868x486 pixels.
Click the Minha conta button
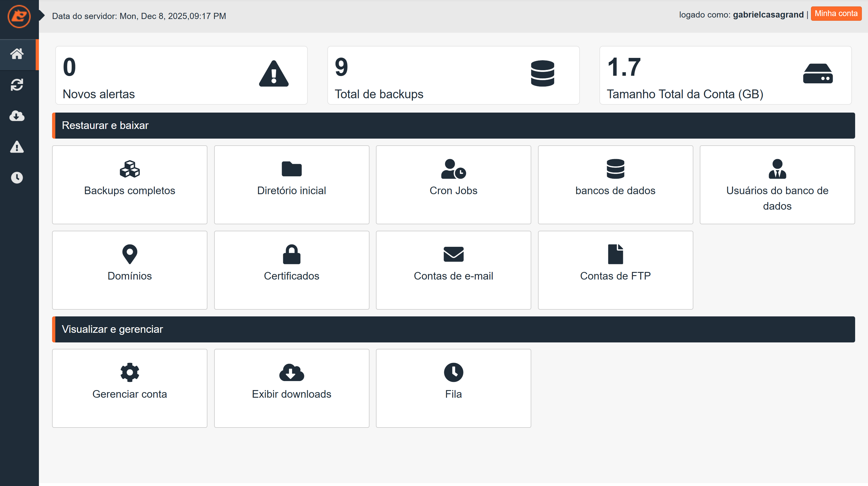pyautogui.click(x=836, y=14)
